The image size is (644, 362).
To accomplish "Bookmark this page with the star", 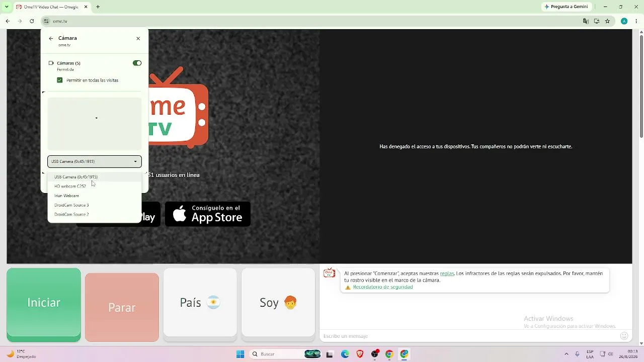I will [607, 21].
